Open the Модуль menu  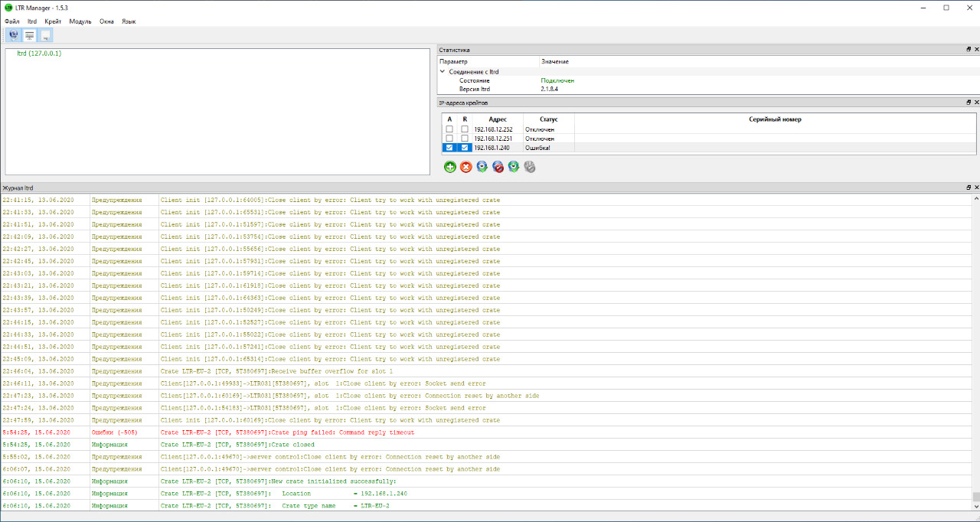(80, 21)
